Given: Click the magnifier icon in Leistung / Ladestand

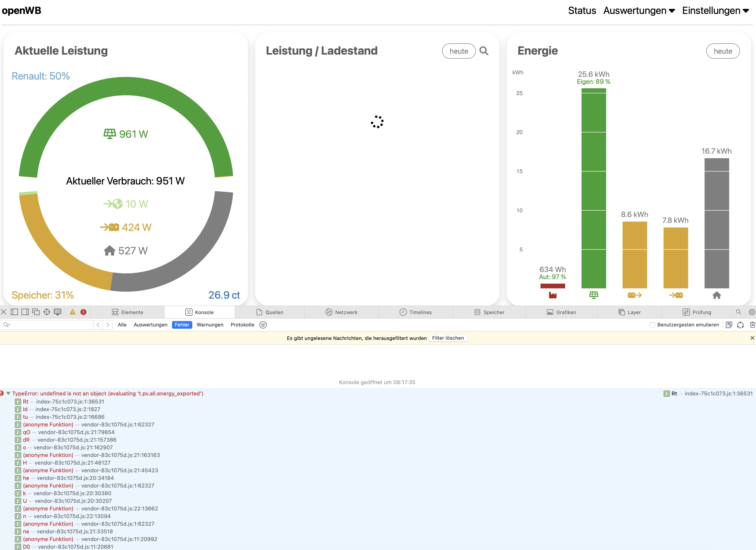Looking at the screenshot, I should point(484,51).
